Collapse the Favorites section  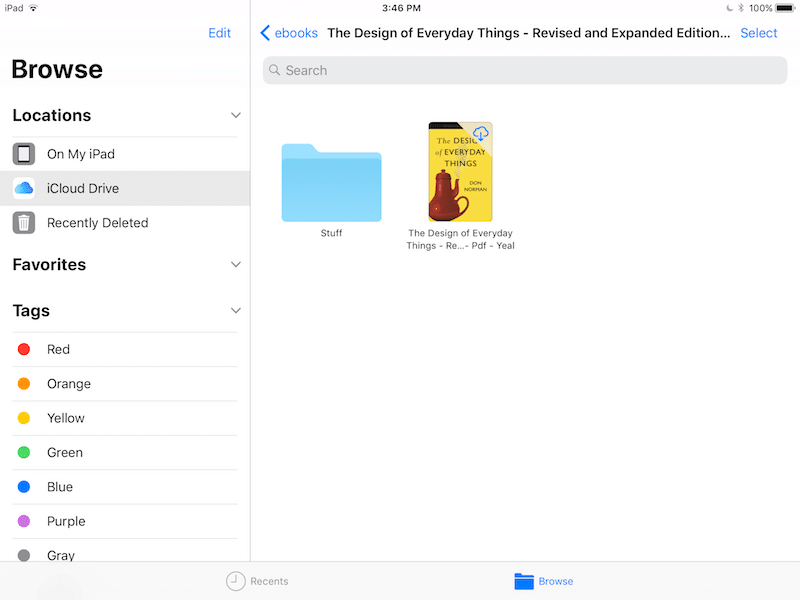[236, 264]
